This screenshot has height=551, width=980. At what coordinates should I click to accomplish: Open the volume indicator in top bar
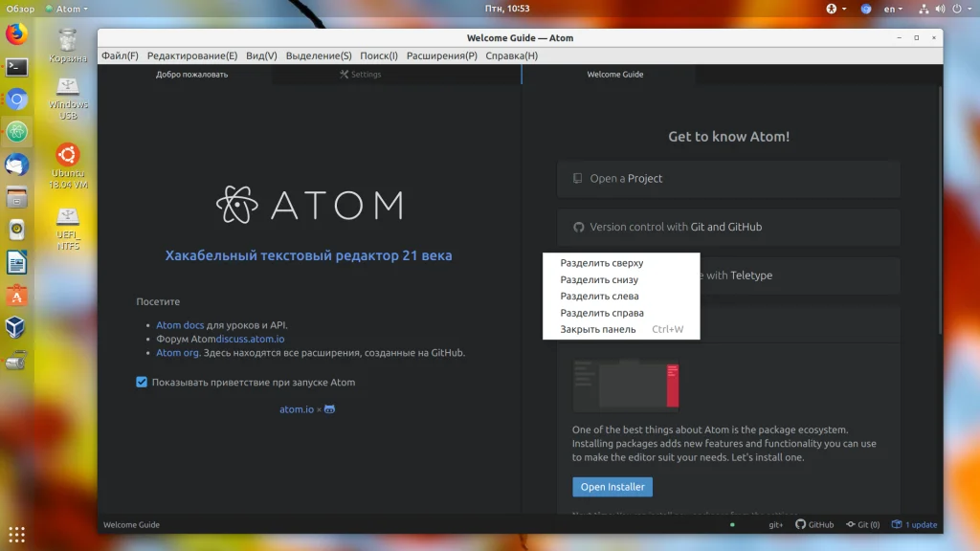pos(940,9)
